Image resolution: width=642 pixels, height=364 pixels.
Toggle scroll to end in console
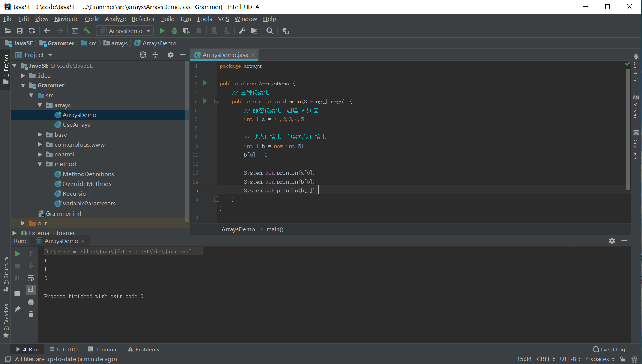click(x=31, y=290)
